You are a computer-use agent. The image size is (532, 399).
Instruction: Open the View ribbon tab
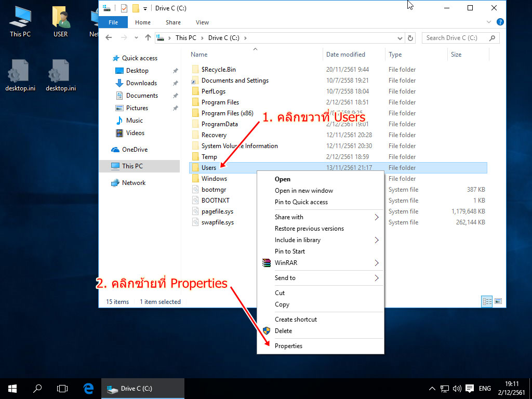202,22
